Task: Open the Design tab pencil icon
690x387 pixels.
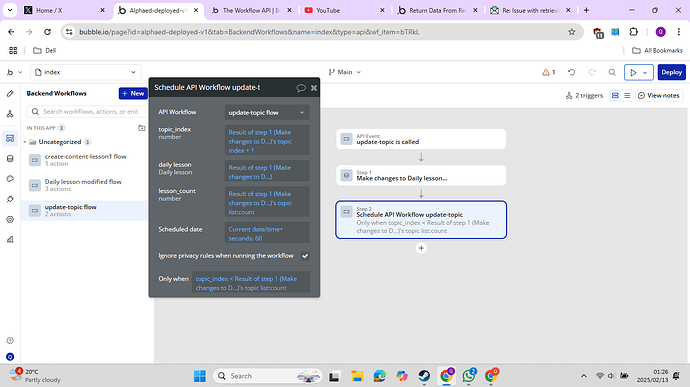Action: pos(10,93)
